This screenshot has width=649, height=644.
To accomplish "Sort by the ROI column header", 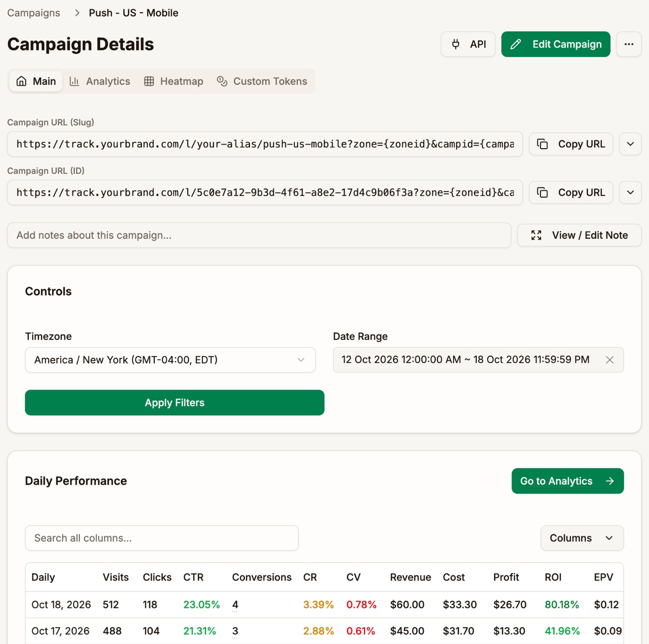I will click(553, 578).
